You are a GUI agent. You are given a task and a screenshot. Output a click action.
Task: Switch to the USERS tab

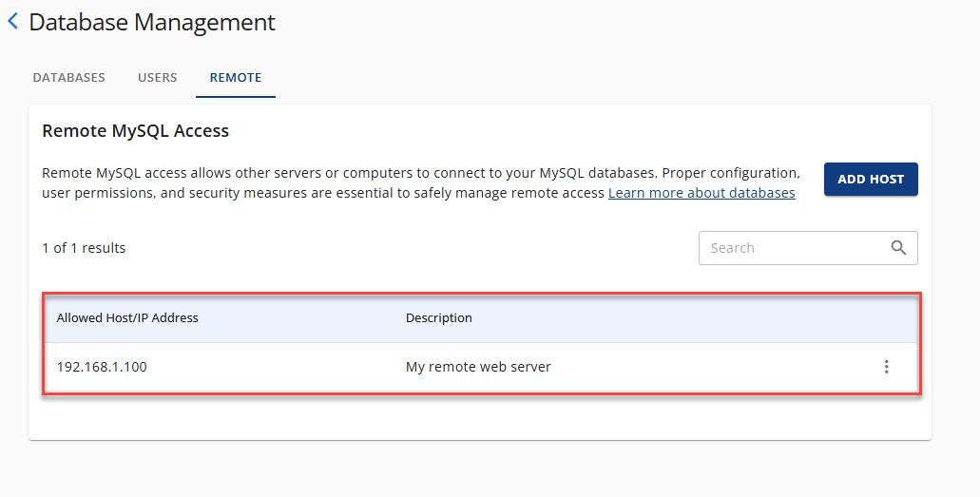(158, 78)
